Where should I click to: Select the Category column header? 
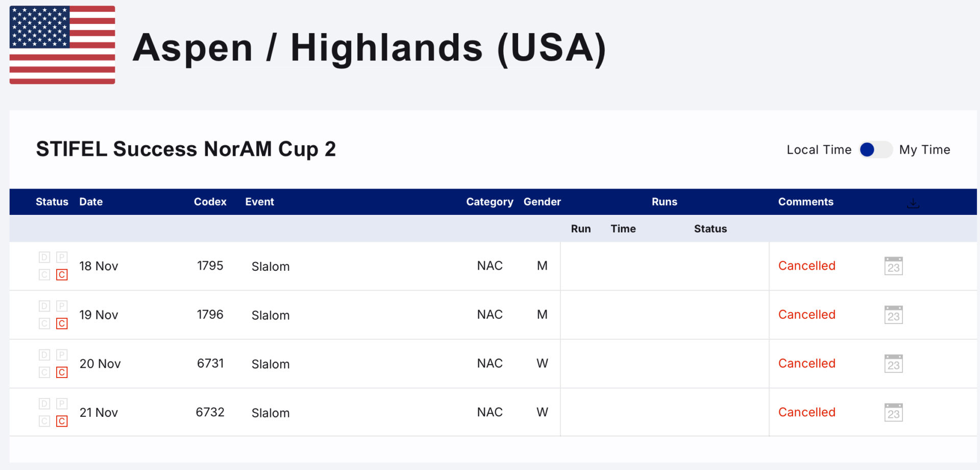coord(489,202)
